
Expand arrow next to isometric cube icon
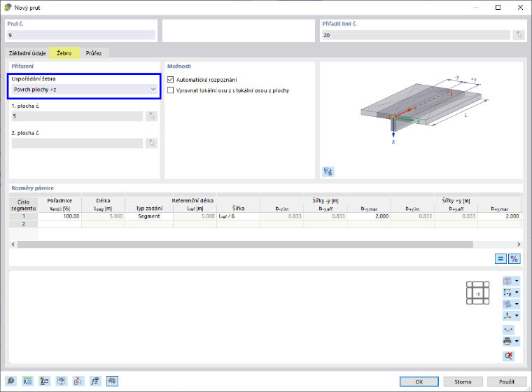[517, 281]
